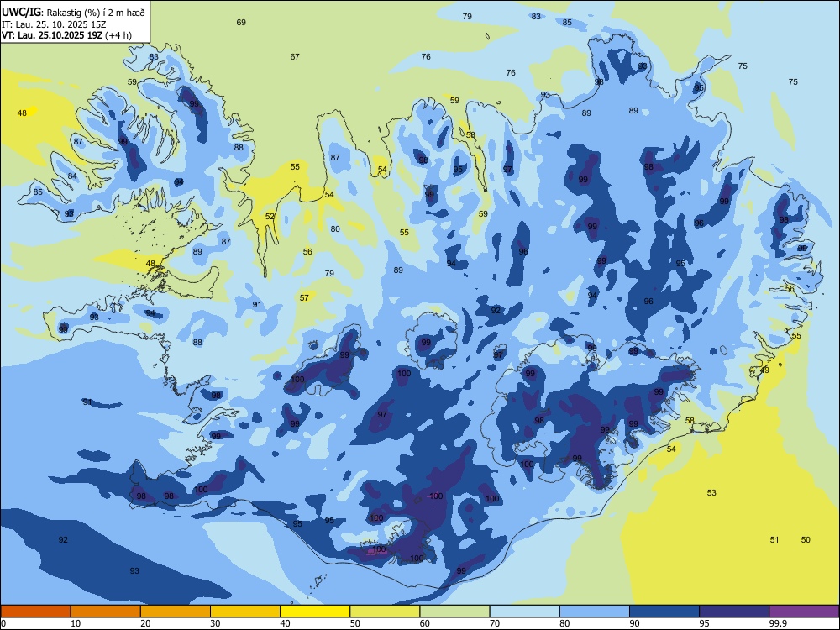This screenshot has height=630, width=840.
Task: Click the 10–20 orange legend swatch
Action: (x=106, y=612)
